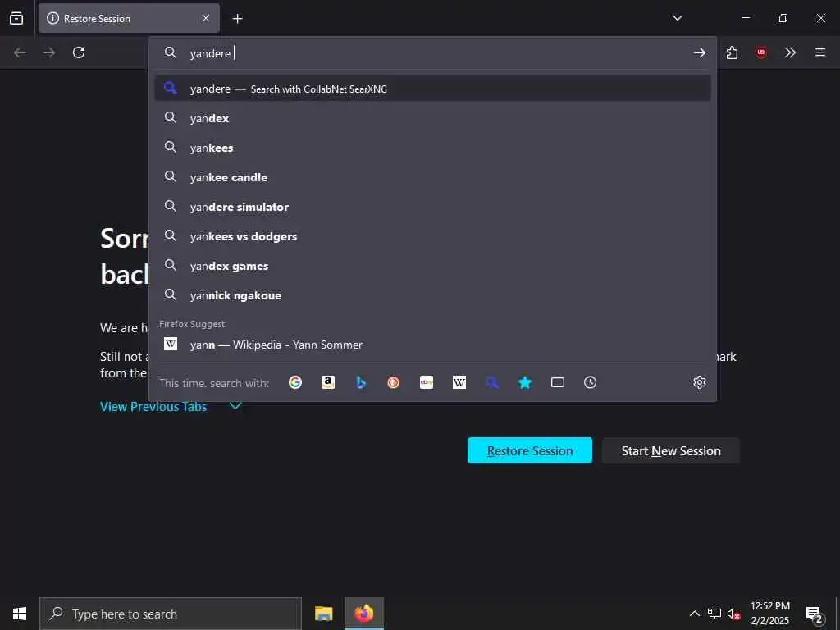Search history with the clock icon

pyautogui.click(x=591, y=382)
